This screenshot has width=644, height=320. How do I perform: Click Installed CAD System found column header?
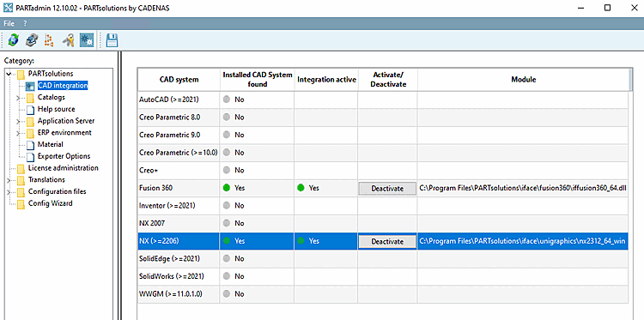pos(257,80)
